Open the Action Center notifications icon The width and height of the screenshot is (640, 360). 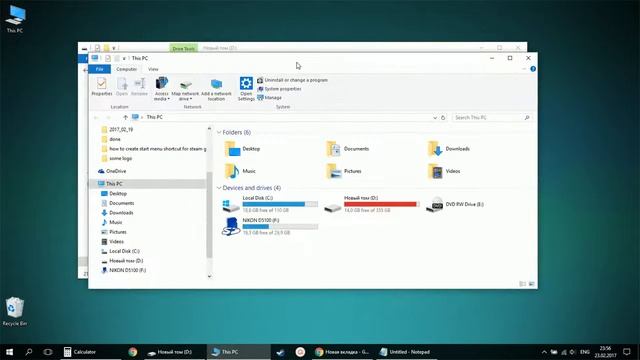point(627,352)
